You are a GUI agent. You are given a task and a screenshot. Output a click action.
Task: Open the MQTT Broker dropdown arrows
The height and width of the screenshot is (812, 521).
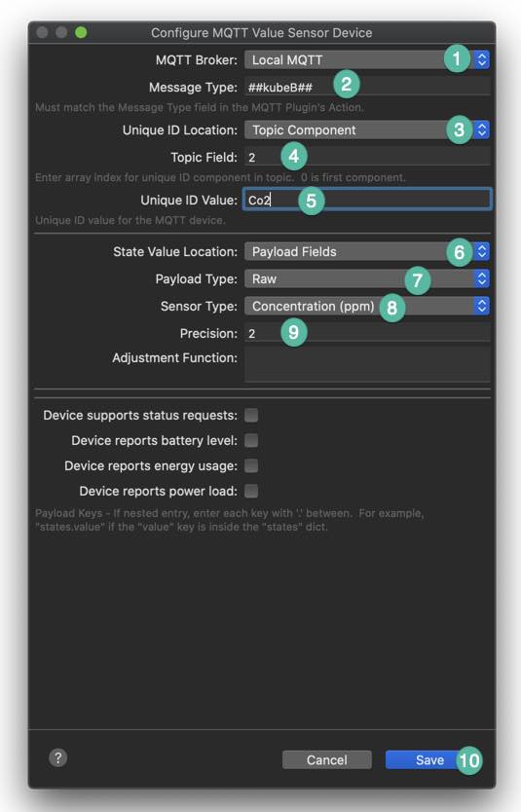(x=482, y=59)
